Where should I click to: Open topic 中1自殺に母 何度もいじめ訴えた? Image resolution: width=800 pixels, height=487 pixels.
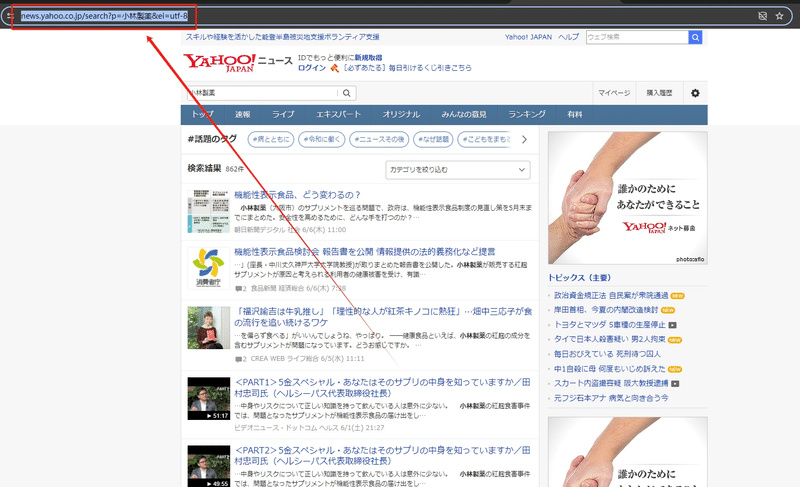[610, 369]
